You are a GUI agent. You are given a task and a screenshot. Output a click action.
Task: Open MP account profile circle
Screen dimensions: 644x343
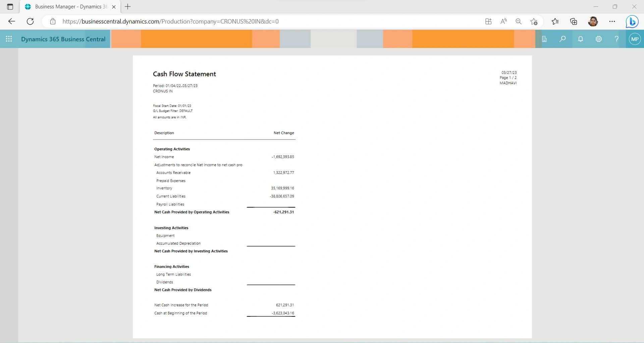point(635,39)
